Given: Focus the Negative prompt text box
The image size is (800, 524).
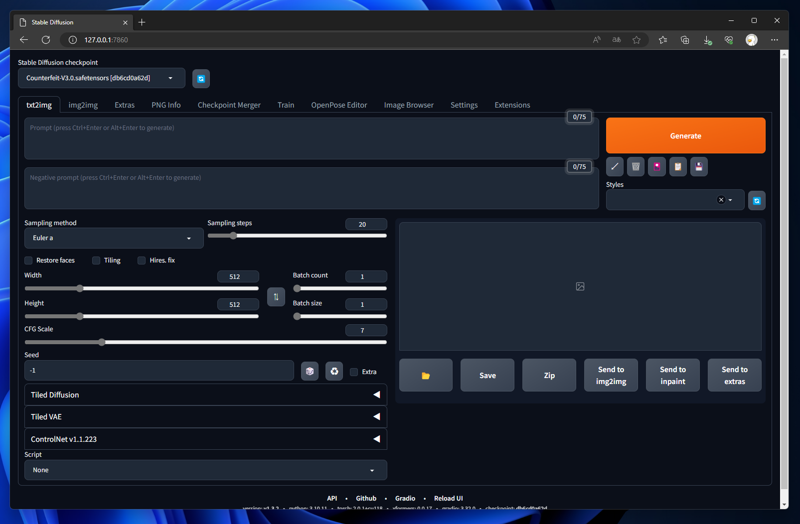Looking at the screenshot, I should coord(311,188).
